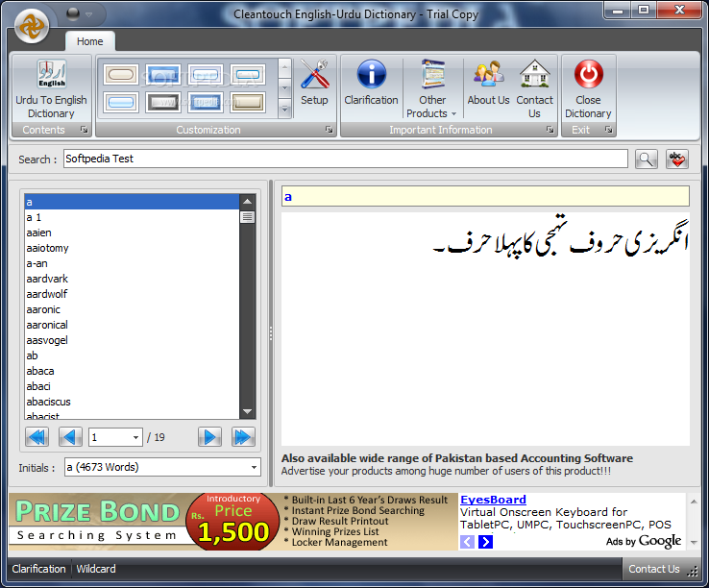The width and height of the screenshot is (709, 588).
Task: Open quick access toolbar dropdown arrow
Action: pos(89,14)
